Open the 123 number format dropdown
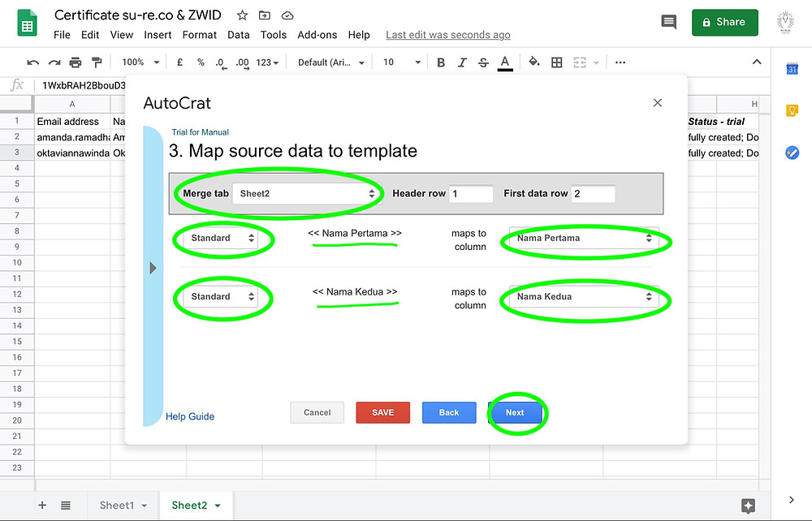Image resolution: width=812 pixels, height=521 pixels. (x=267, y=62)
